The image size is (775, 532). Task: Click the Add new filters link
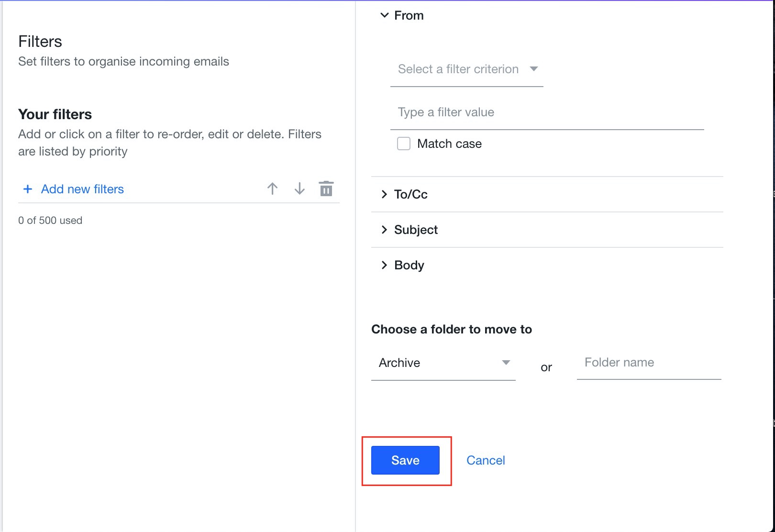point(82,189)
